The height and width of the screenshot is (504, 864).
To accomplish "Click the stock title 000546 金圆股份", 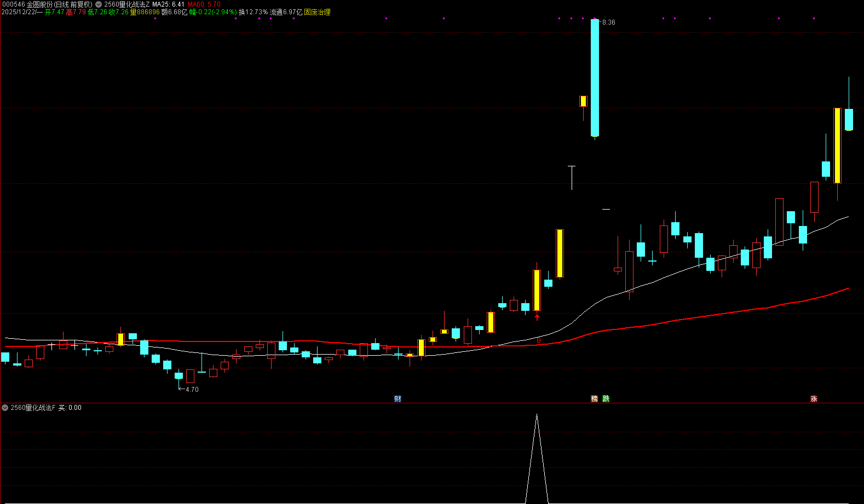I will (x=47, y=4).
